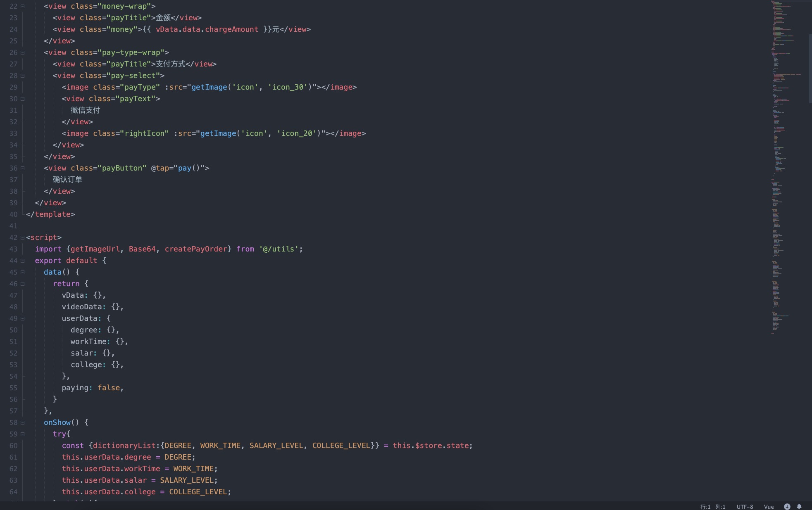Open notifications via the bell icon
The image size is (812, 510).
click(x=799, y=507)
